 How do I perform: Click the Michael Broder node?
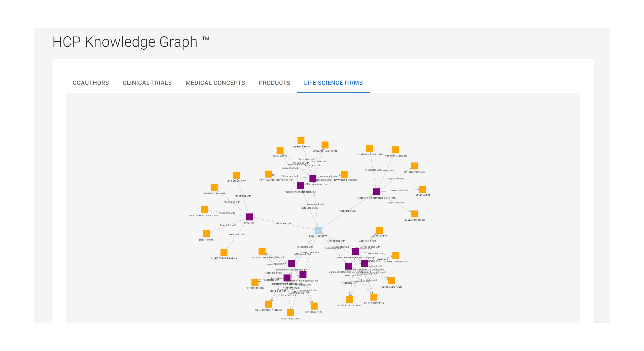coord(262,252)
